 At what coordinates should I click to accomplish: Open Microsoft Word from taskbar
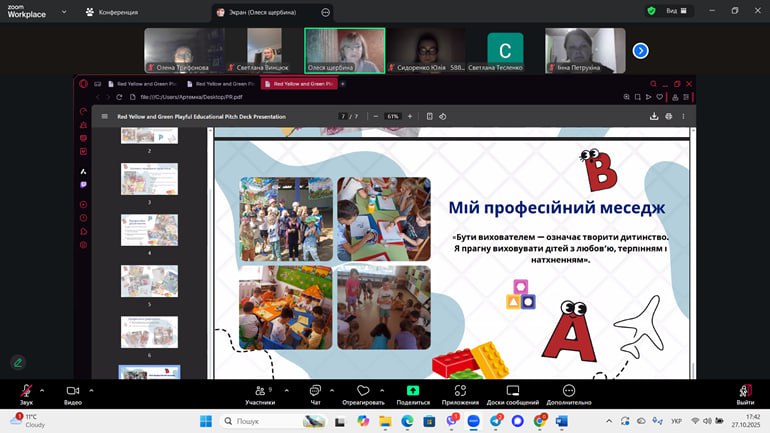coord(561,421)
